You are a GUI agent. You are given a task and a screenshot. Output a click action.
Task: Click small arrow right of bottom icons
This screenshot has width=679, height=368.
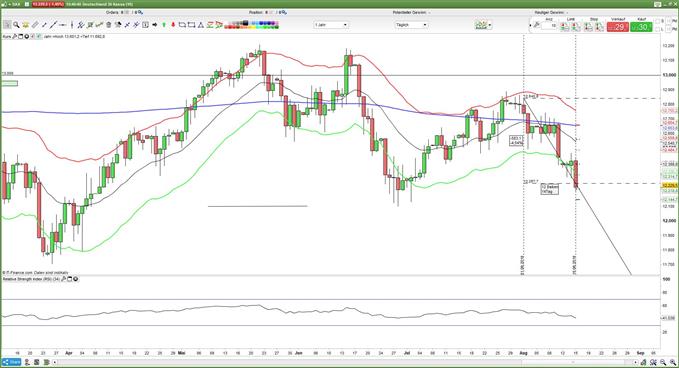(55, 362)
